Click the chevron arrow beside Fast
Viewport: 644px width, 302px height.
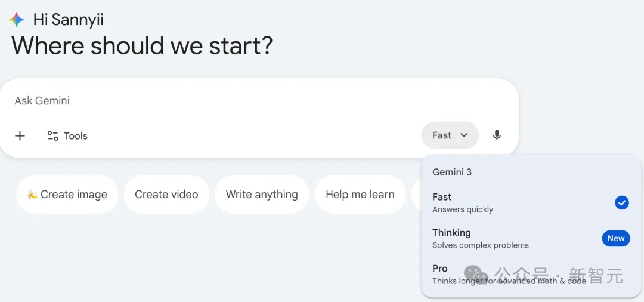click(x=464, y=136)
